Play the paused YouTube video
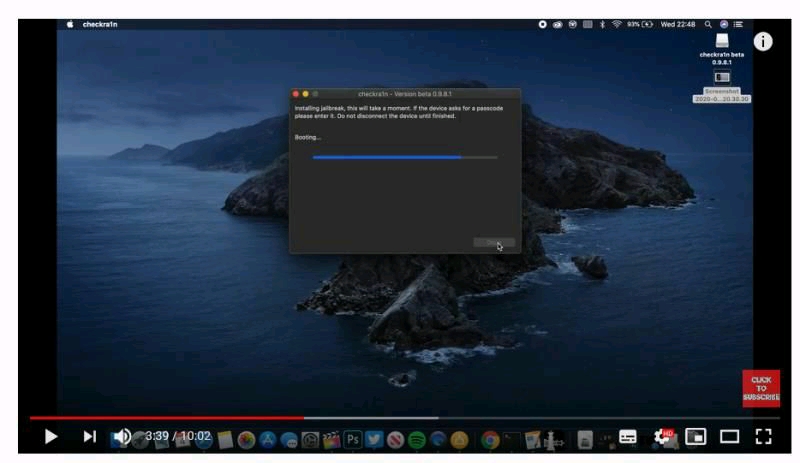The width and height of the screenshot is (800, 463). [x=51, y=436]
